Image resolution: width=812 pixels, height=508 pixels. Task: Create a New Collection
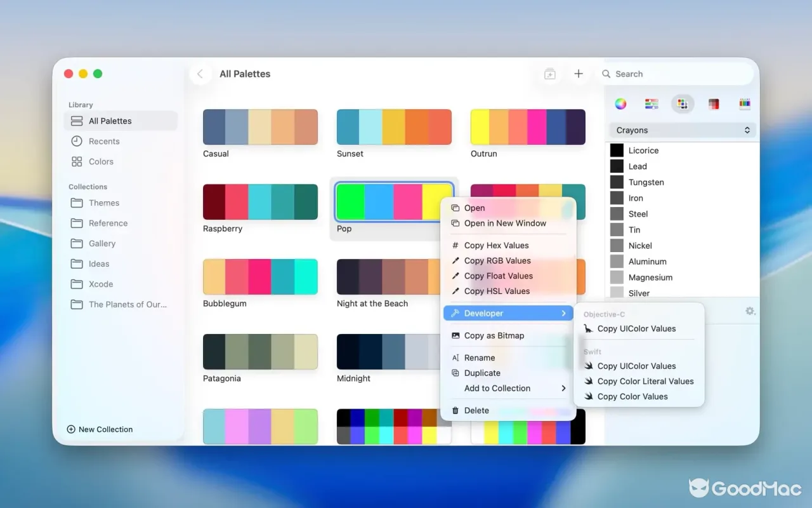pos(100,429)
